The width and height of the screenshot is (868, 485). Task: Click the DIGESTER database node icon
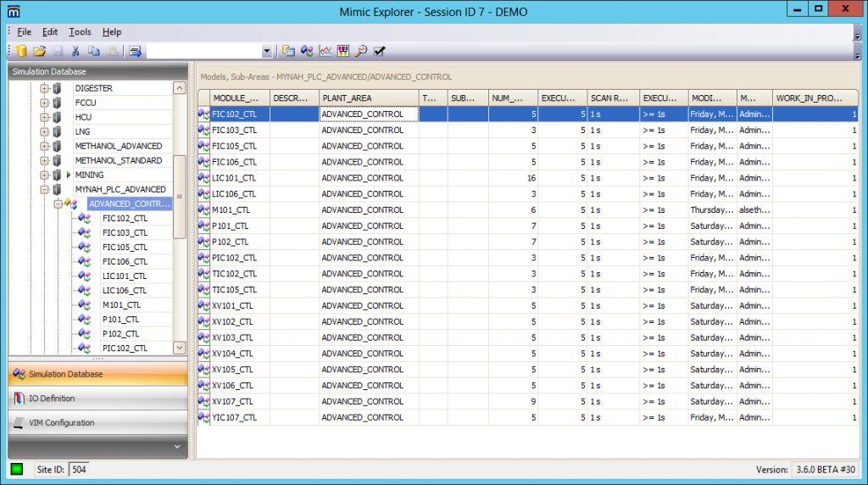tap(57, 88)
